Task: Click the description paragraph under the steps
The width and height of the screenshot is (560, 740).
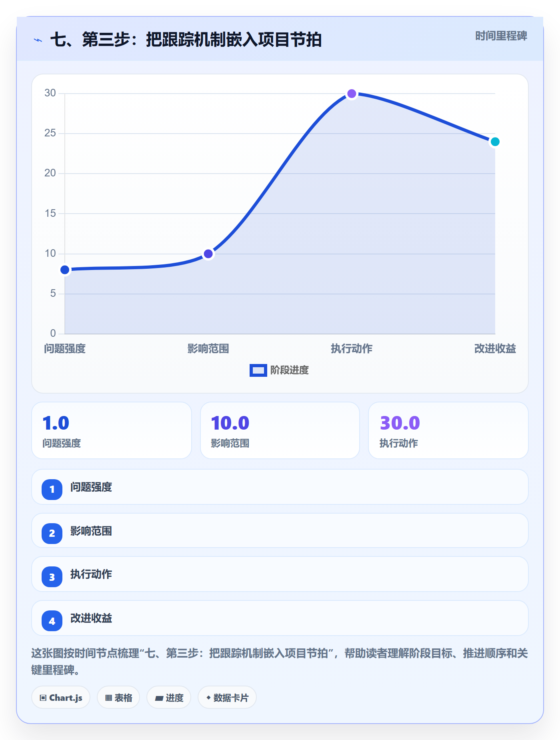Action: pos(280,662)
